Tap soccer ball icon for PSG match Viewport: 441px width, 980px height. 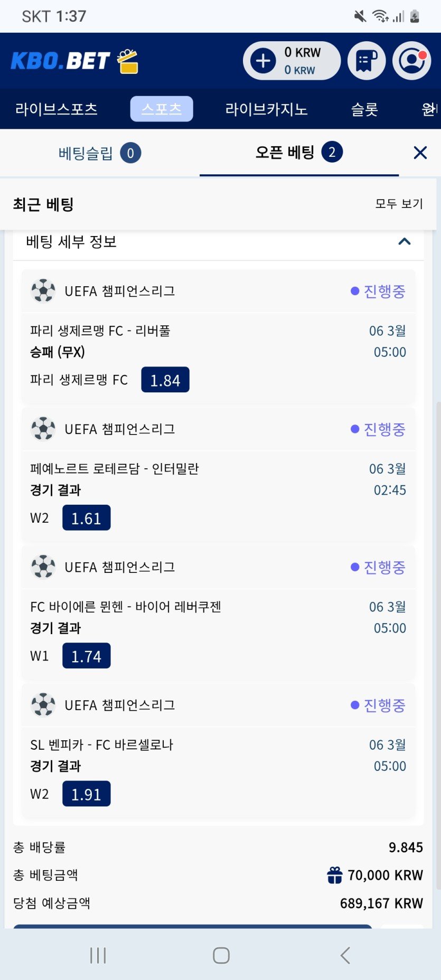pyautogui.click(x=43, y=291)
